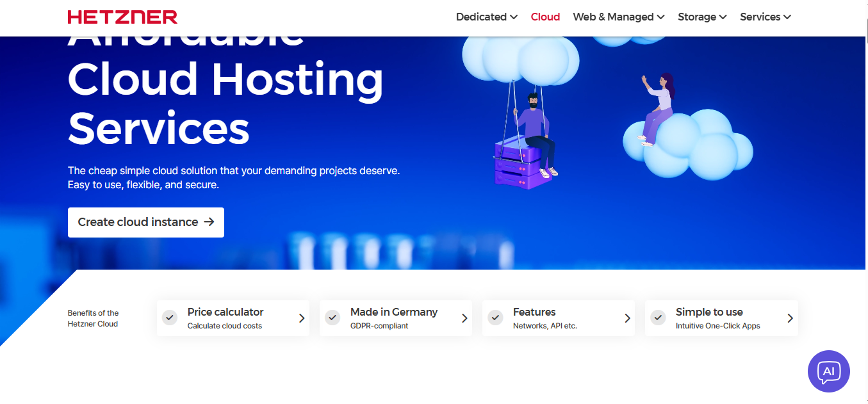Click the Create cloud instance button

(146, 222)
